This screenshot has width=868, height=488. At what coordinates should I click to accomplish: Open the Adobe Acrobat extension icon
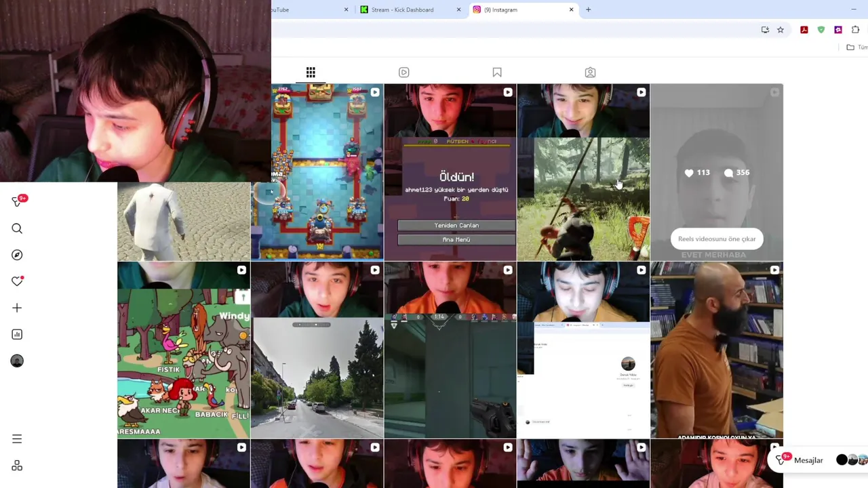pyautogui.click(x=804, y=30)
